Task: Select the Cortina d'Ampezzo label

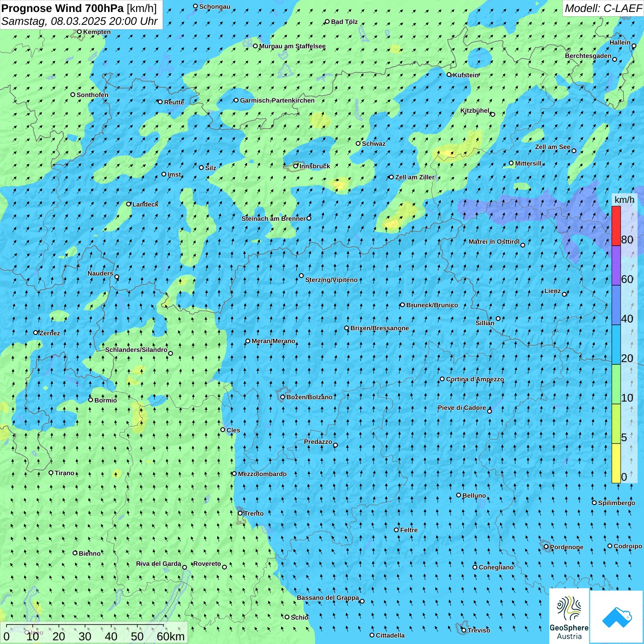Action: [x=475, y=379]
